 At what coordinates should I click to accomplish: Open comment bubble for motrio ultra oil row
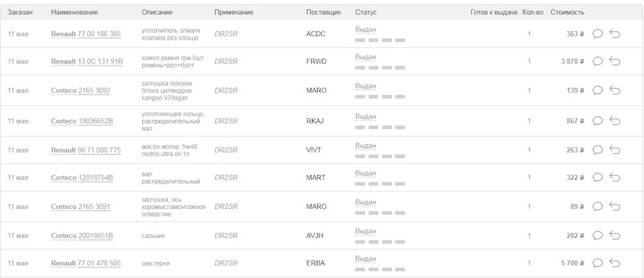click(598, 150)
